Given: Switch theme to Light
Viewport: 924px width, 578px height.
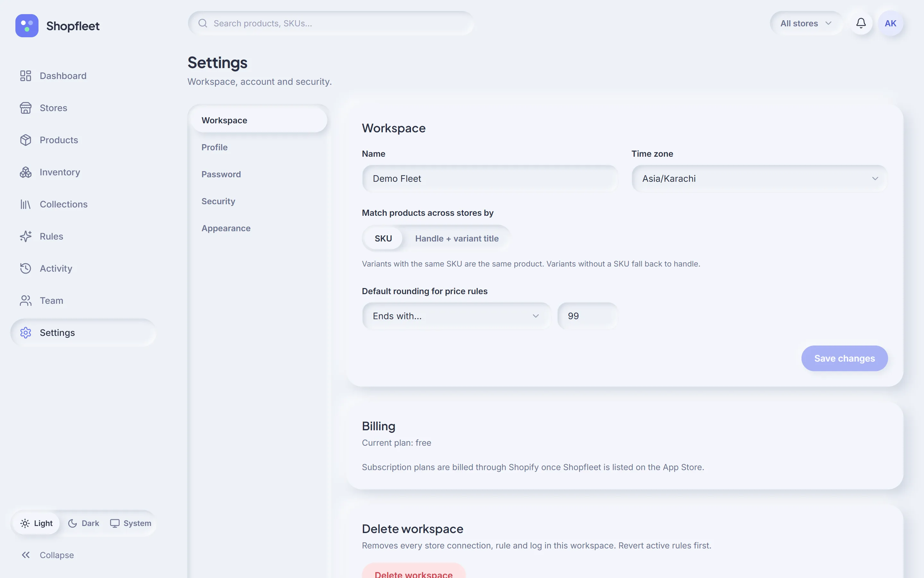Looking at the screenshot, I should coord(36,523).
